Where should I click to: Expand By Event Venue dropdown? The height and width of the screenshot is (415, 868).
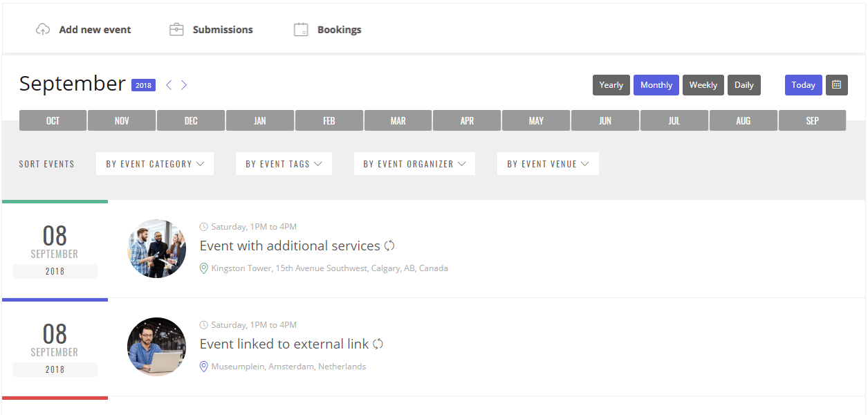pyautogui.click(x=548, y=164)
